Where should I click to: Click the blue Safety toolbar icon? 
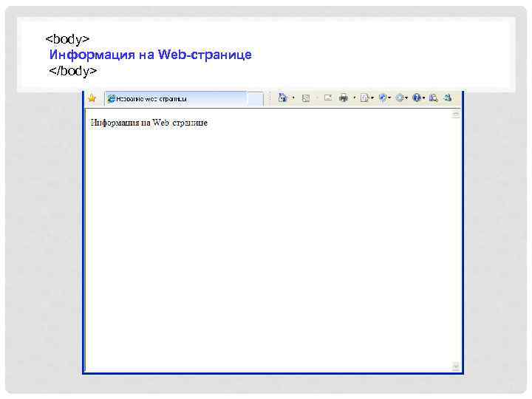[x=383, y=98]
